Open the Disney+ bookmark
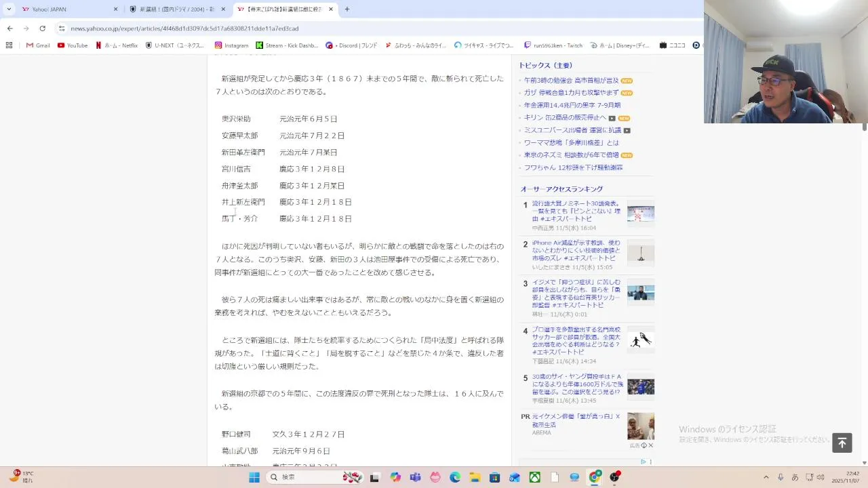868x488 pixels. click(x=620, y=45)
